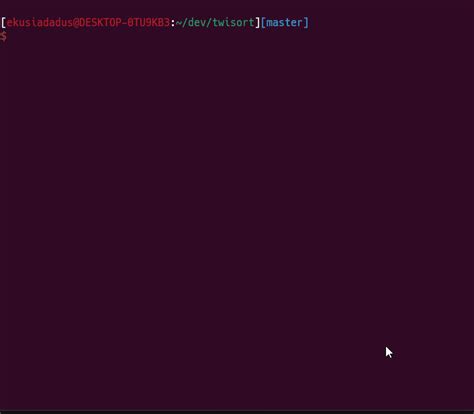Click the blue closing bracket after master
Image resolution: width=474 pixels, height=414 pixels.
coord(306,23)
